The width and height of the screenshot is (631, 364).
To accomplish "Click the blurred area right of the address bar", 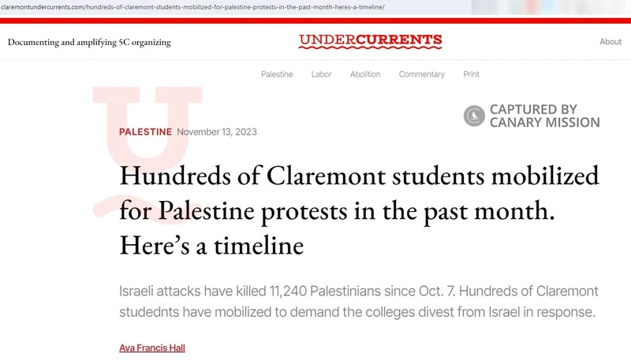I will tap(552, 7).
